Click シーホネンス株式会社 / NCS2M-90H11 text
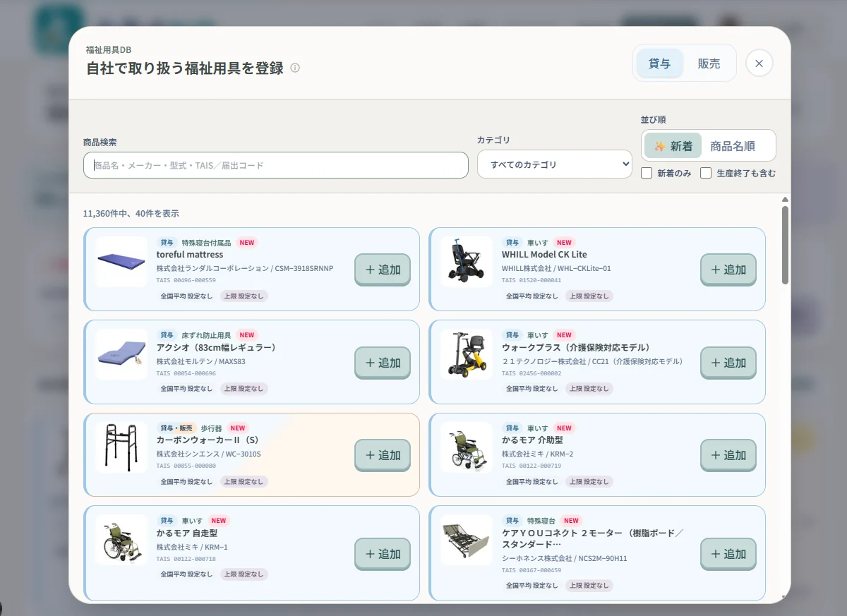The image size is (847, 616). (x=565, y=558)
